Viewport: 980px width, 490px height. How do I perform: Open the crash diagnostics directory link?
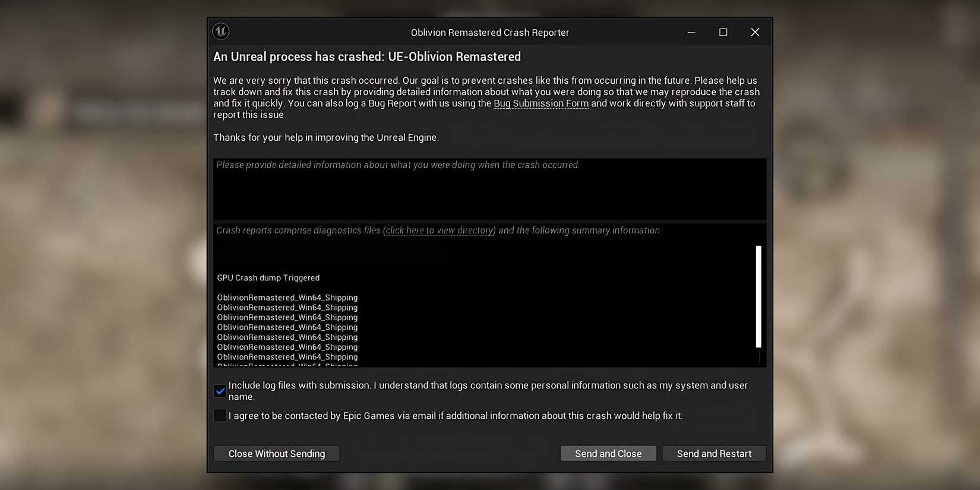[x=439, y=230]
